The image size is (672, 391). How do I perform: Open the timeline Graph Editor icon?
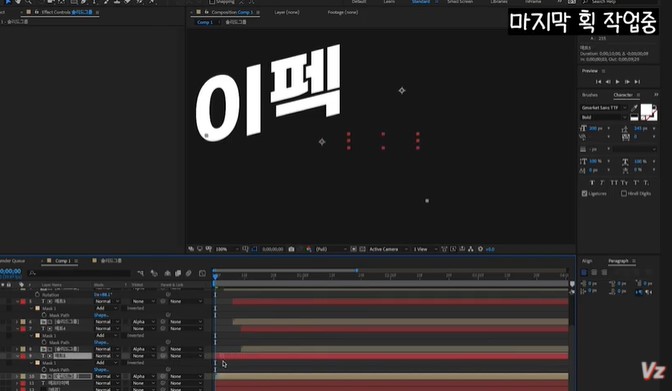coord(202,273)
